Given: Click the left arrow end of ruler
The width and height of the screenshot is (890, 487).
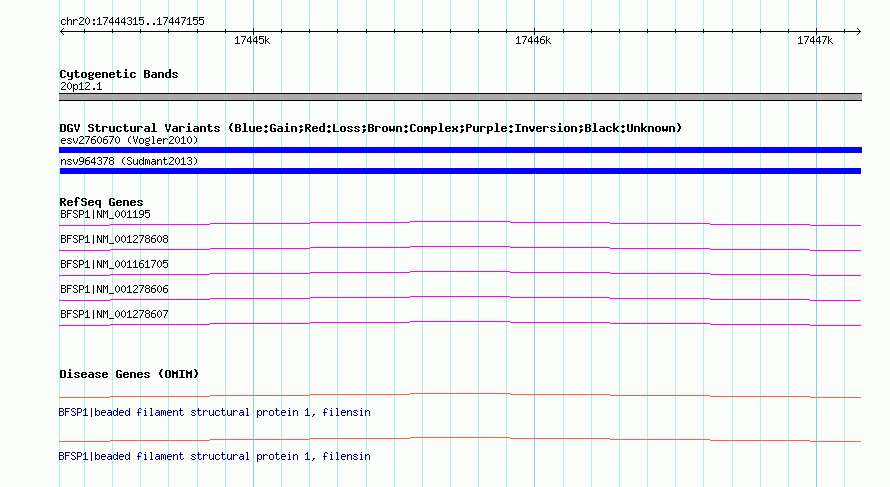Looking at the screenshot, I should (62, 32).
